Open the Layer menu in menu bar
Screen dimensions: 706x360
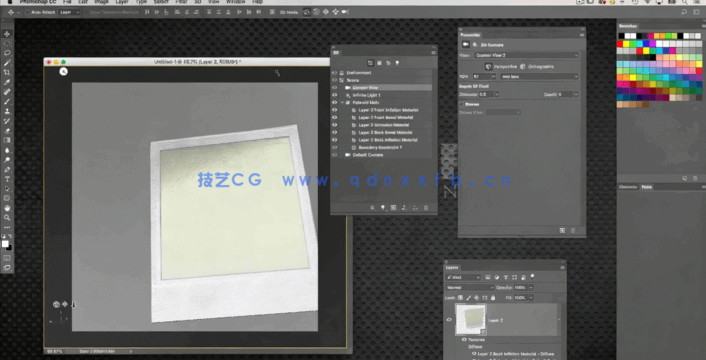pyautogui.click(x=122, y=2)
